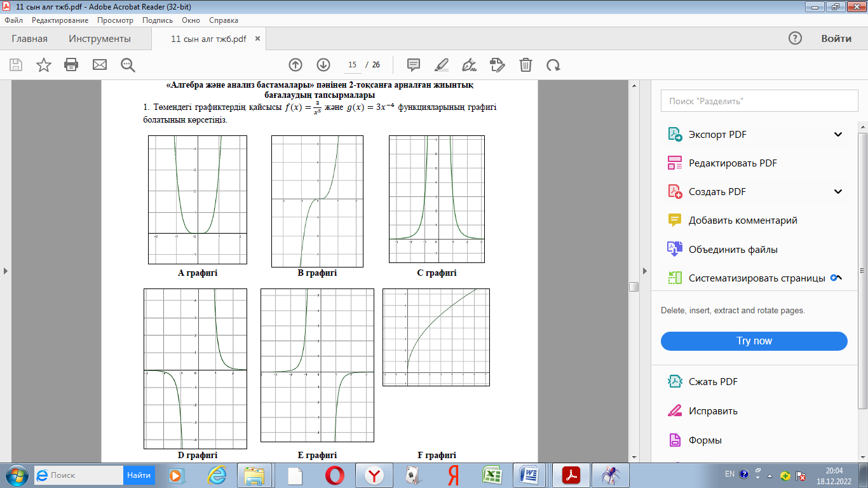Viewport: 868px width, 488px height.
Task: Delete page using the trash icon
Action: tap(526, 64)
